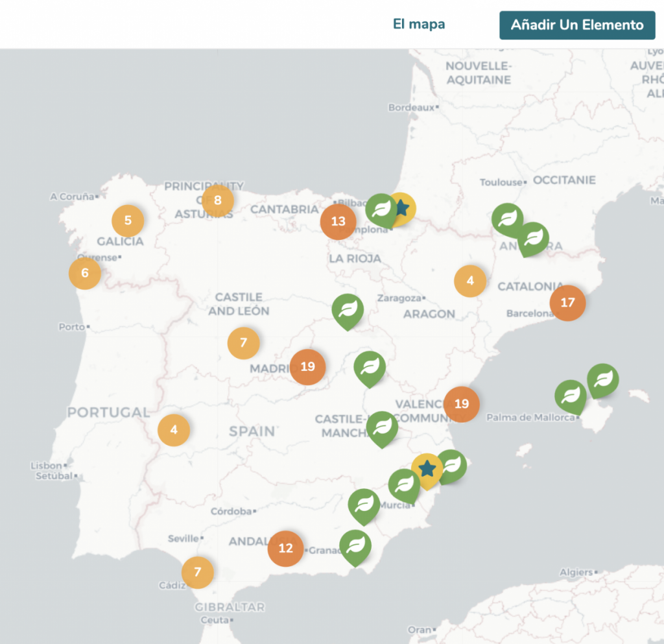Open the 5 cluster in Galicia
Image resolution: width=664 pixels, height=644 pixels.
coord(128,221)
